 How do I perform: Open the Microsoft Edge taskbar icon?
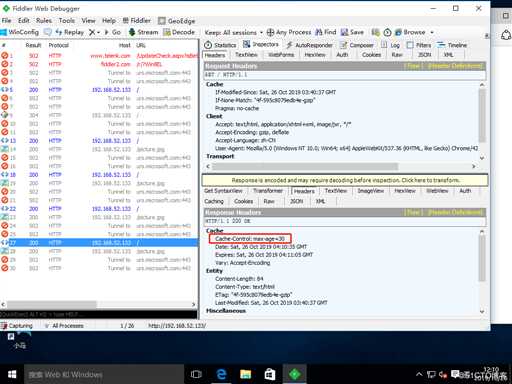click(x=221, y=374)
